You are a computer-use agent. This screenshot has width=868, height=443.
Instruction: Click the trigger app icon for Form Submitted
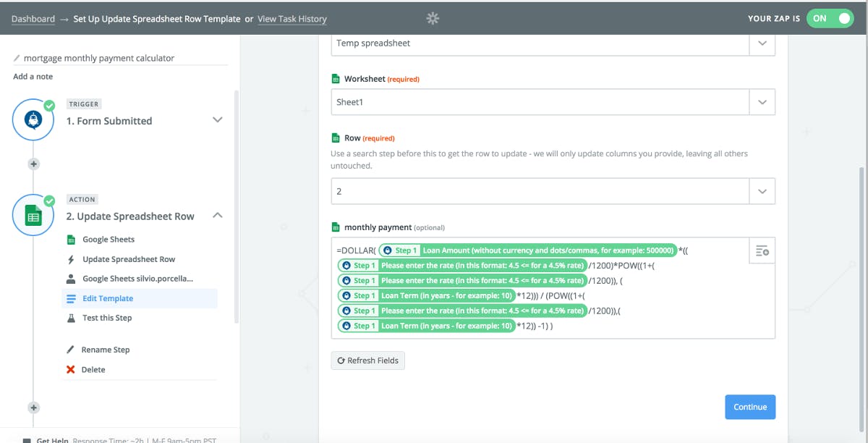coord(33,120)
